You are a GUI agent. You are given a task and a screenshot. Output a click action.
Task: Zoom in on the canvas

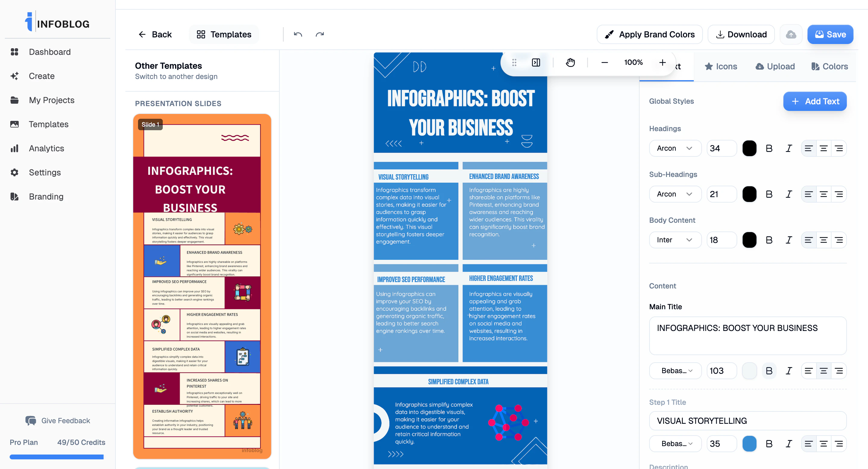662,62
